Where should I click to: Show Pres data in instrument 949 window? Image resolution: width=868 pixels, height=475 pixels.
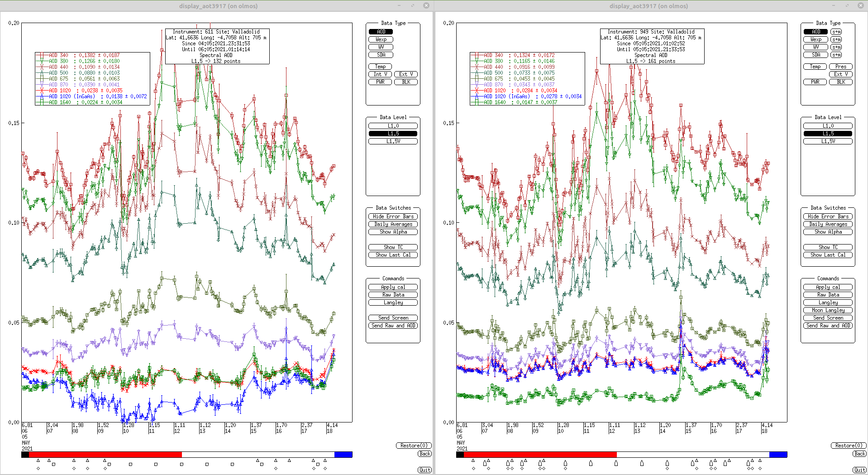tap(841, 67)
